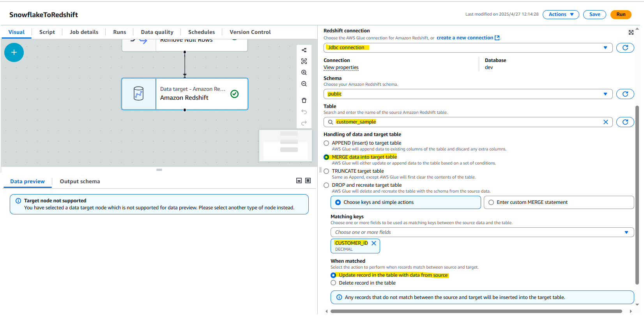Screen dimensions: 644x322
Task: Remove the CUSTOMER_ID matching key
Action: [374, 243]
